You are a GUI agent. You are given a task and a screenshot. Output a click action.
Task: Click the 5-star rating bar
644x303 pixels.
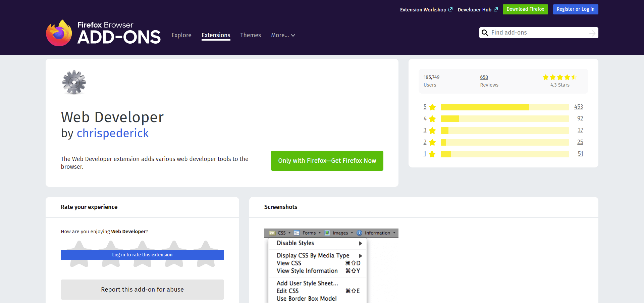tap(505, 107)
